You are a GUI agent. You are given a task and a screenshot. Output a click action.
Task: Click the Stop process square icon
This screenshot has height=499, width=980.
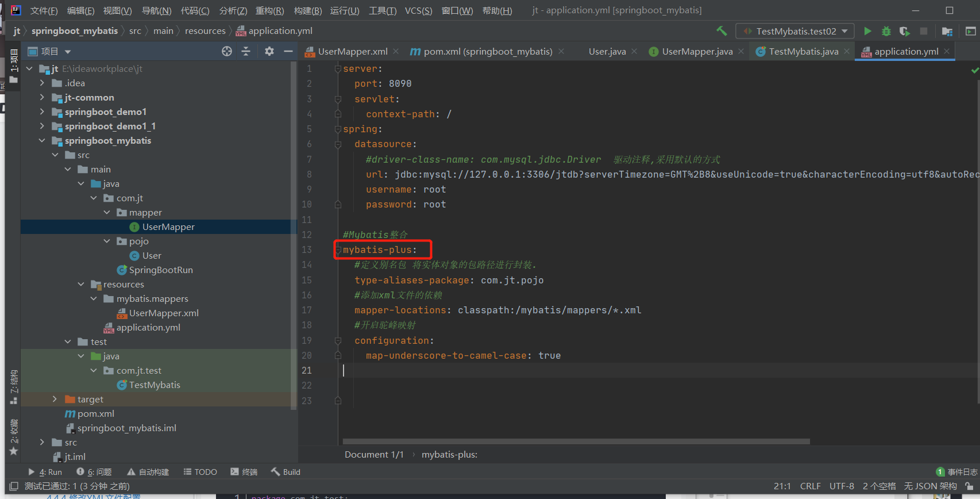click(x=924, y=31)
